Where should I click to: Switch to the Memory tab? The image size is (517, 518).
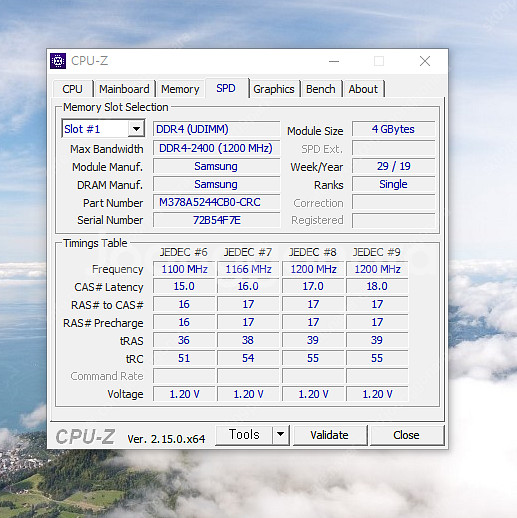coord(180,89)
